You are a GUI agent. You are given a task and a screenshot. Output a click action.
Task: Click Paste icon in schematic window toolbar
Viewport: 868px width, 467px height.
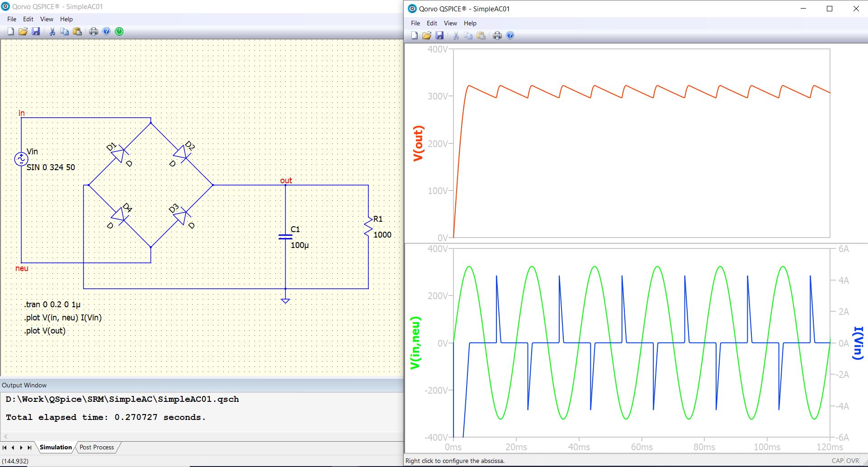77,31
